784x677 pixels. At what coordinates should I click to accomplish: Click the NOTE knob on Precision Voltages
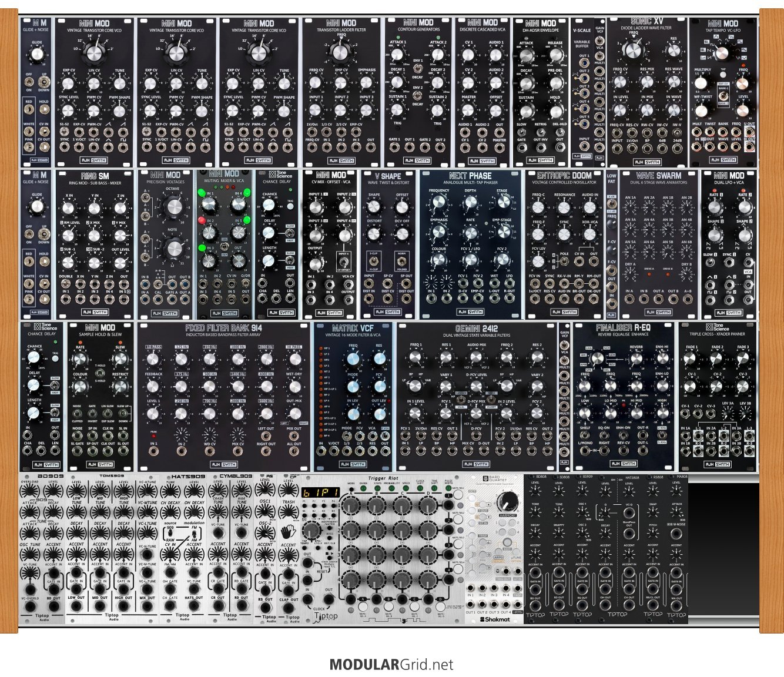point(173,249)
